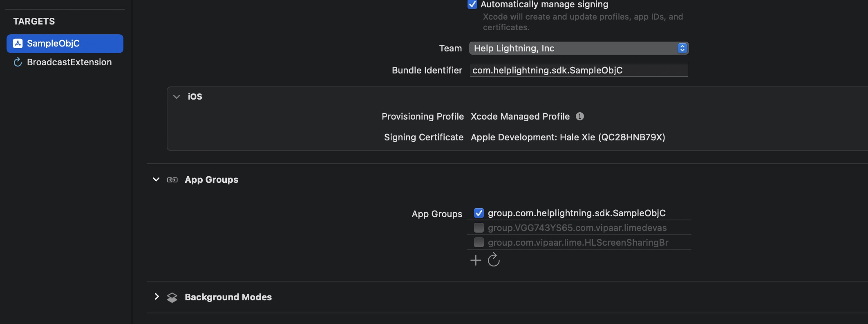Click the TARGETS header
Image resolution: width=868 pixels, height=324 pixels.
coord(34,21)
